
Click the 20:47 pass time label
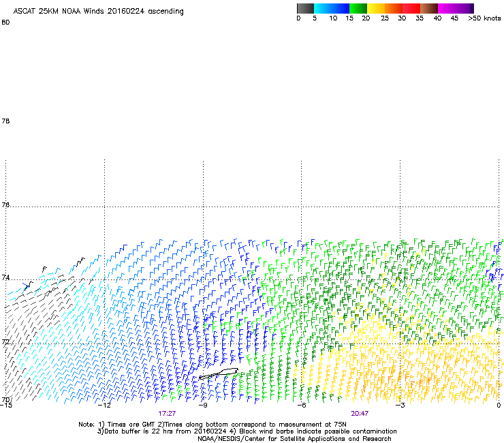point(360,414)
